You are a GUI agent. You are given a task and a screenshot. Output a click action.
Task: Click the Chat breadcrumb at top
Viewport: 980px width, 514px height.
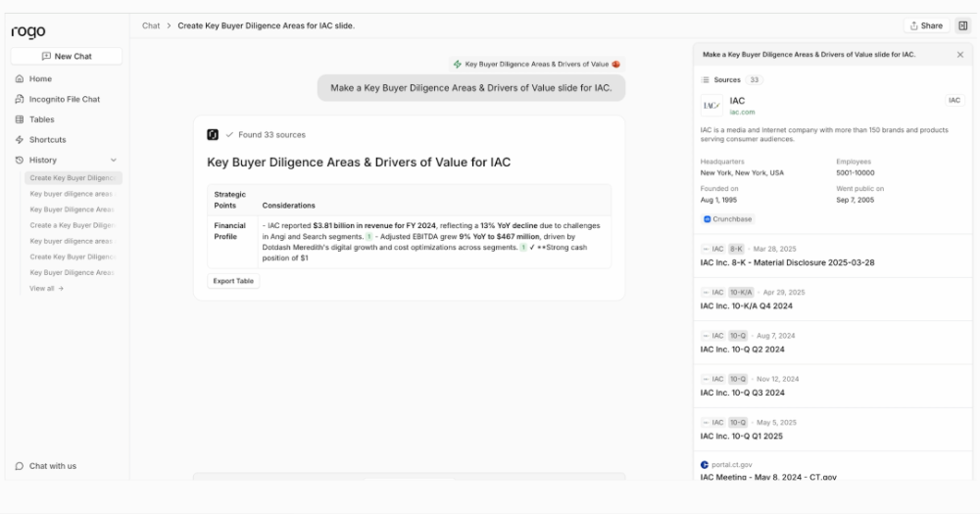point(151,25)
